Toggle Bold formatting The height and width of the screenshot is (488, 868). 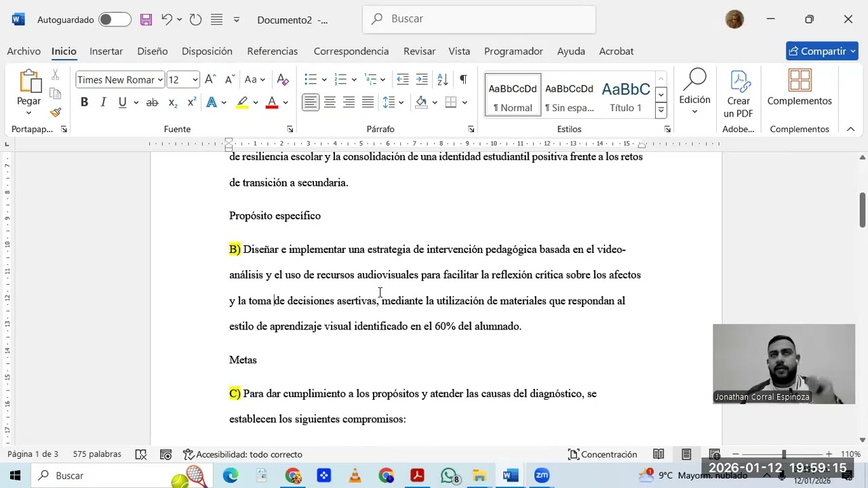84,102
